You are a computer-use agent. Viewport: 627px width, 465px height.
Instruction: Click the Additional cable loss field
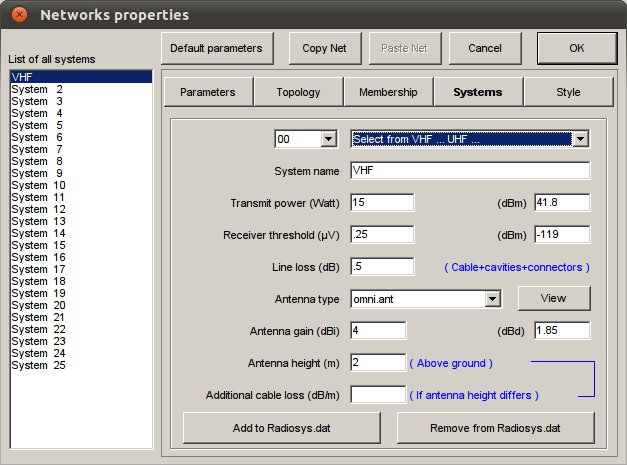tap(378, 394)
